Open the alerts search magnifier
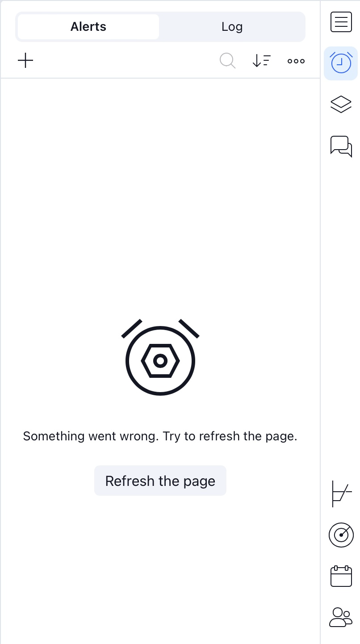360x644 pixels. point(228,61)
